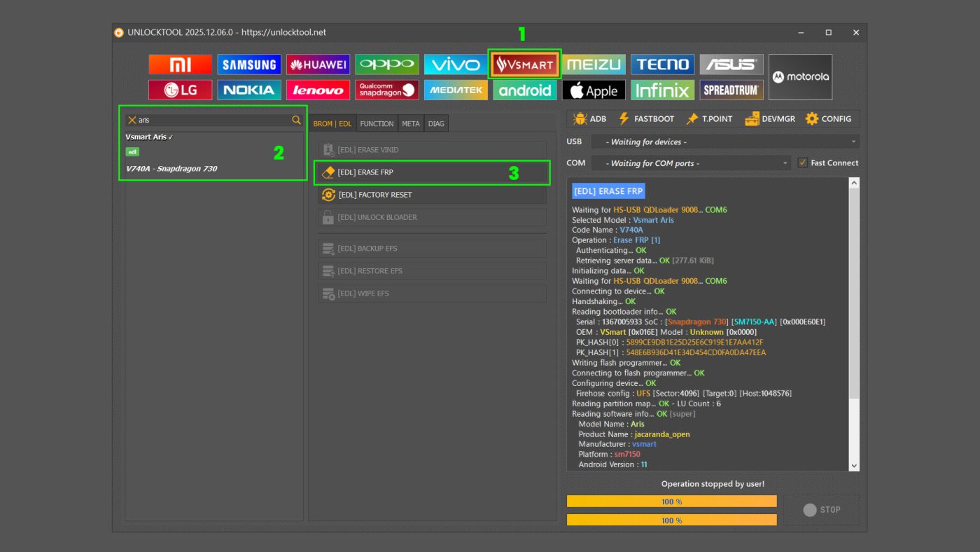This screenshot has height=552, width=980.
Task: Click the [EDL] FACTORY RESET button
Action: 431,195
